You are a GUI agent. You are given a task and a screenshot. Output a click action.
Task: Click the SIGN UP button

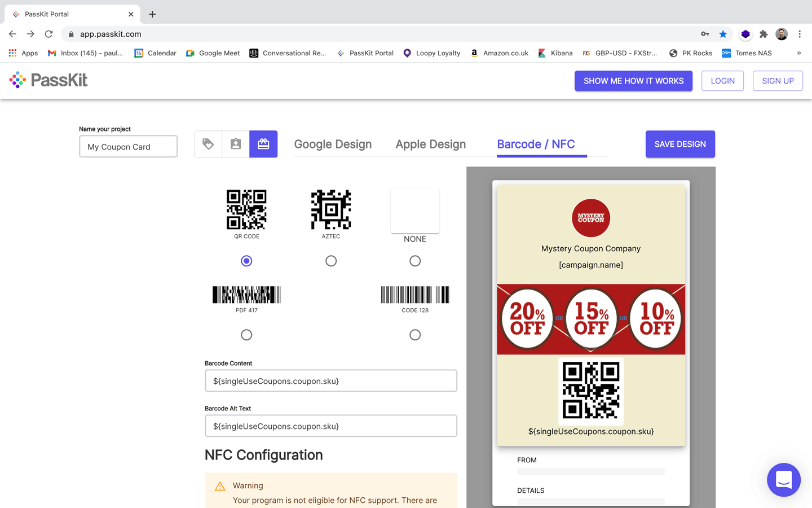778,81
